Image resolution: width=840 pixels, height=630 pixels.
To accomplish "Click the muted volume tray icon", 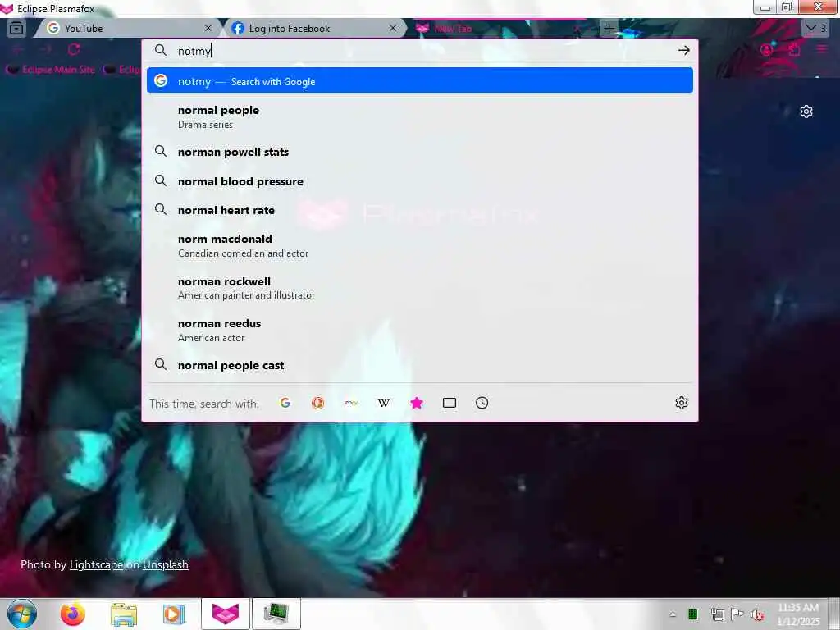I will coord(757,614).
